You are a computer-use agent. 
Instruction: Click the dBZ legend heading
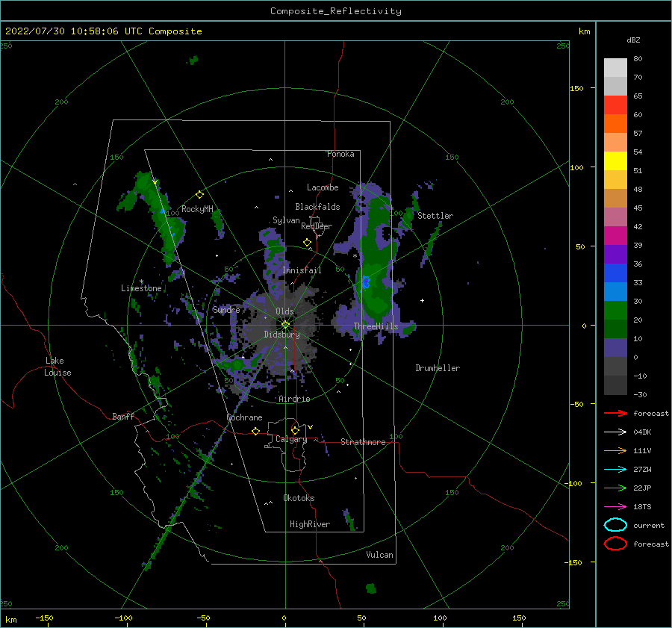tap(633, 40)
